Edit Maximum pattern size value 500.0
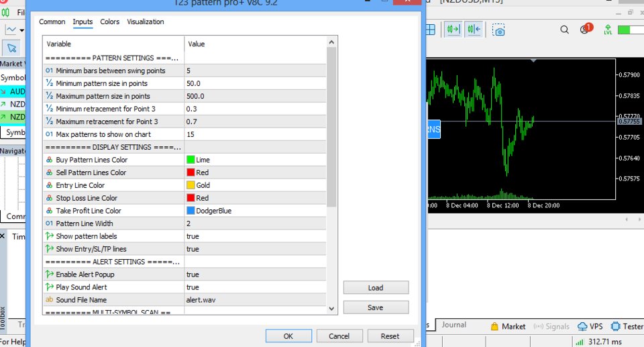The image size is (644, 347). [x=255, y=96]
